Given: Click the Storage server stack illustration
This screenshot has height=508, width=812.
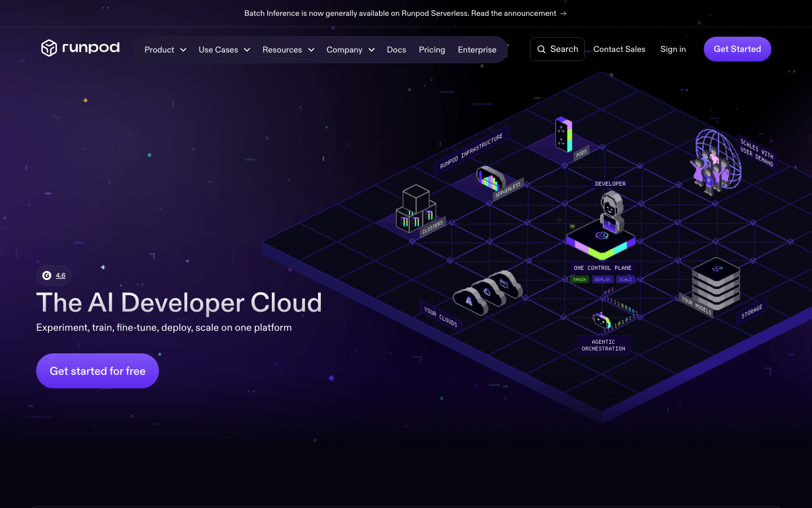Looking at the screenshot, I should coord(716,284).
